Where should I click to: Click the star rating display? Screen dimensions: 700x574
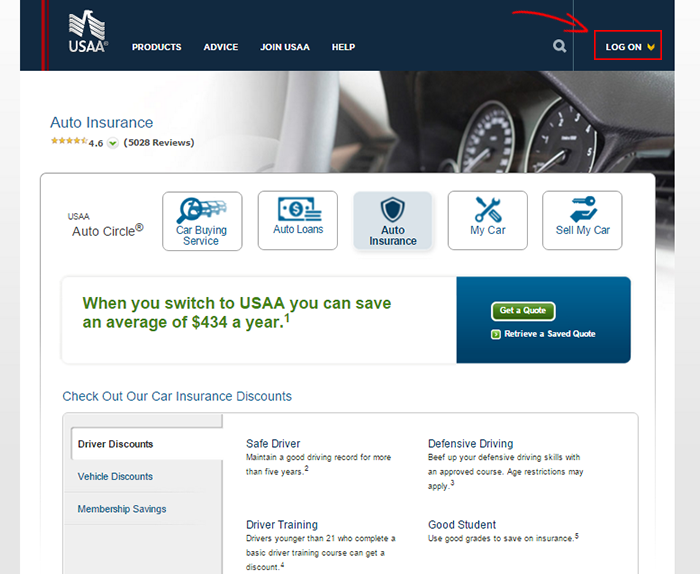click(68, 142)
